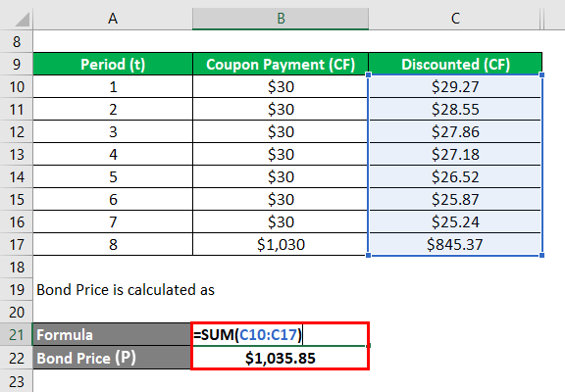Click the 'Period (t)' header cell
The width and height of the screenshot is (565, 392).
point(113,64)
